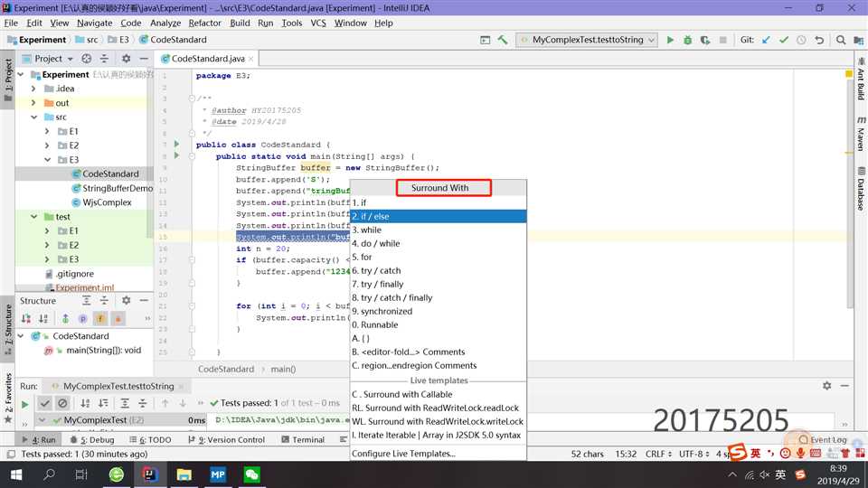The image size is (868, 488).
Task: Click CRLF line separator in status bar
Action: (659, 454)
